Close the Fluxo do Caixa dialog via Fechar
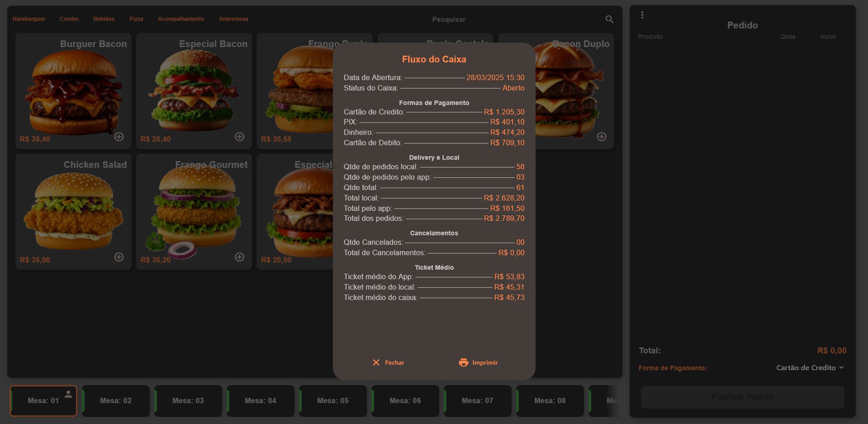The image size is (868, 424). tap(388, 362)
